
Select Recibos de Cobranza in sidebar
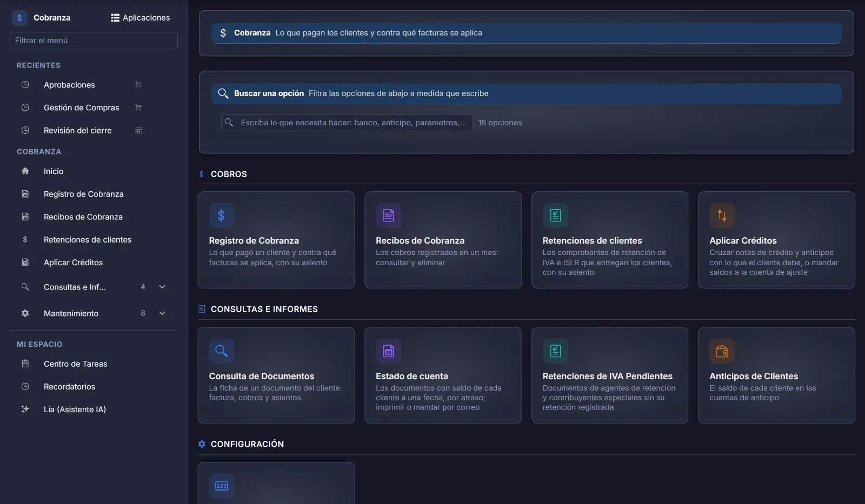tap(83, 217)
